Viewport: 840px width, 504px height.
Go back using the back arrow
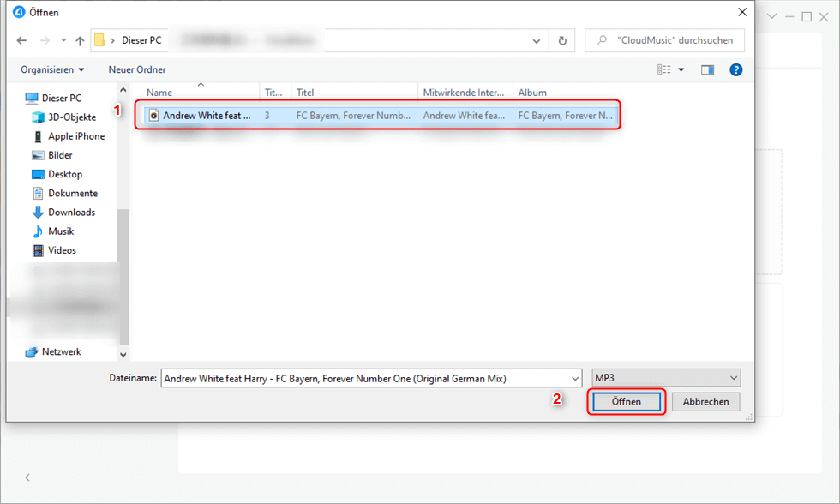[21, 40]
